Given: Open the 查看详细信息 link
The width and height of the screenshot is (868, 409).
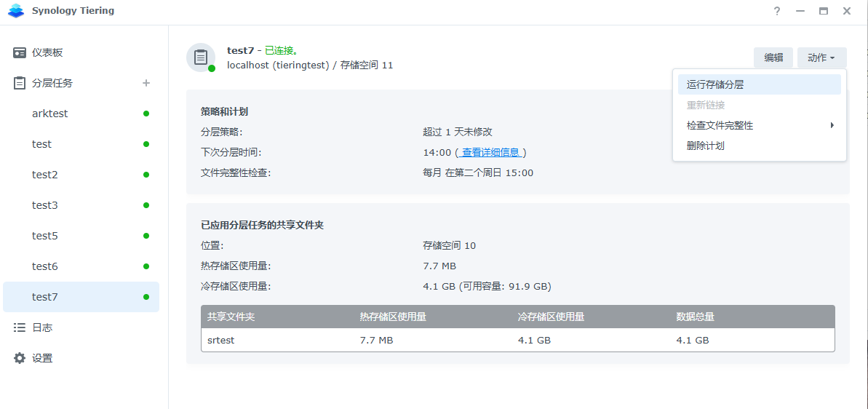Looking at the screenshot, I should (490, 152).
